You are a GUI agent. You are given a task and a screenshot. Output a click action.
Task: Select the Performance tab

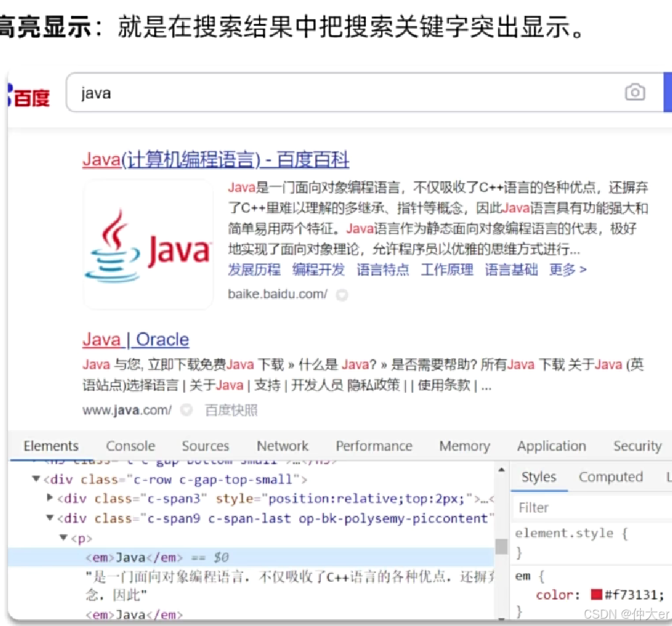click(374, 445)
